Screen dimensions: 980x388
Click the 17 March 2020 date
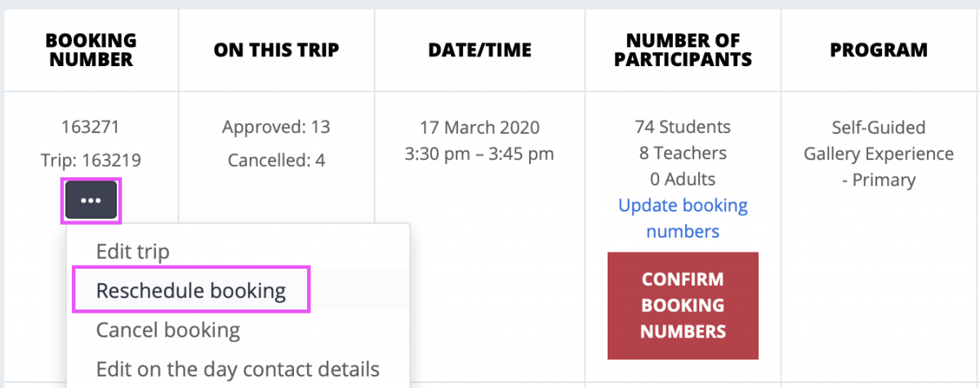(x=480, y=127)
